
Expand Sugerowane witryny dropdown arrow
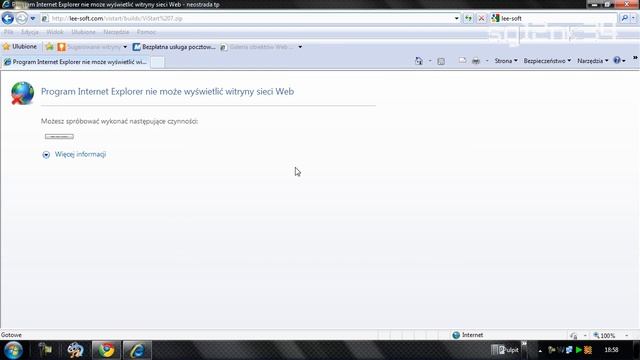coord(125,47)
